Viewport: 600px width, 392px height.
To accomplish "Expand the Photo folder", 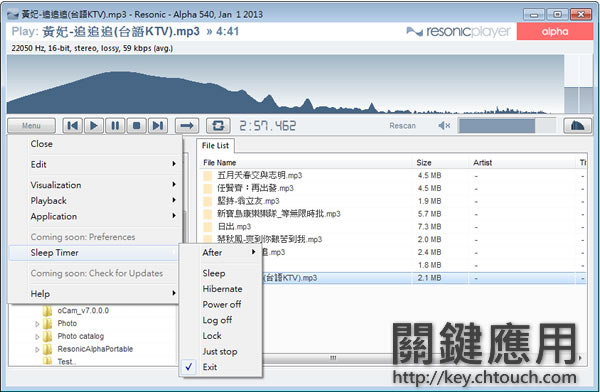I will click(x=37, y=324).
